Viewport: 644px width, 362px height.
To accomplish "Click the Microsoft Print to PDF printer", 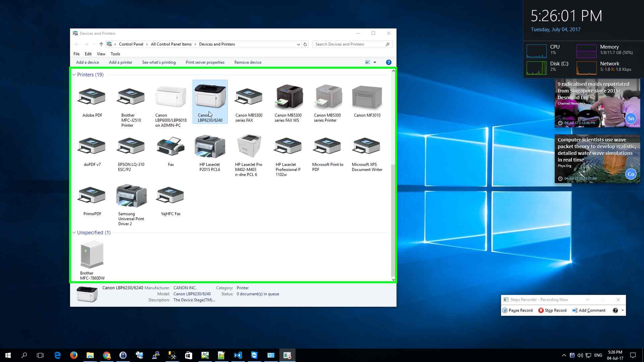I will (327, 146).
